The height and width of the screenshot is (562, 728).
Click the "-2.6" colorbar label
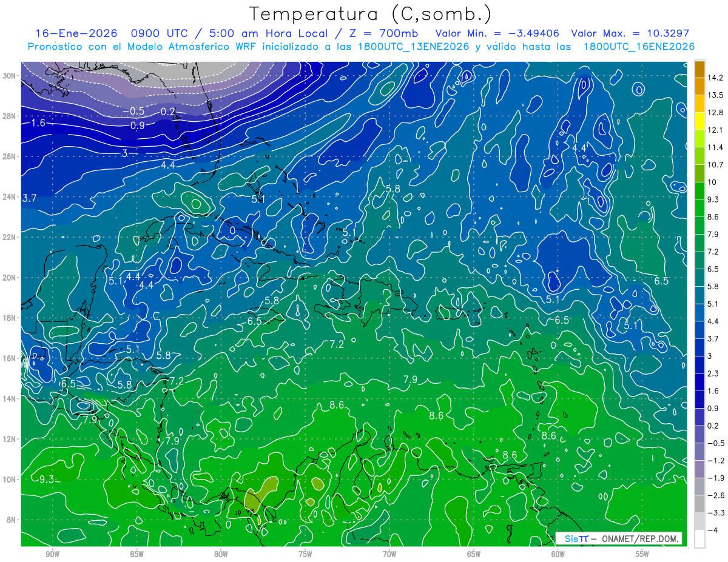(x=715, y=495)
